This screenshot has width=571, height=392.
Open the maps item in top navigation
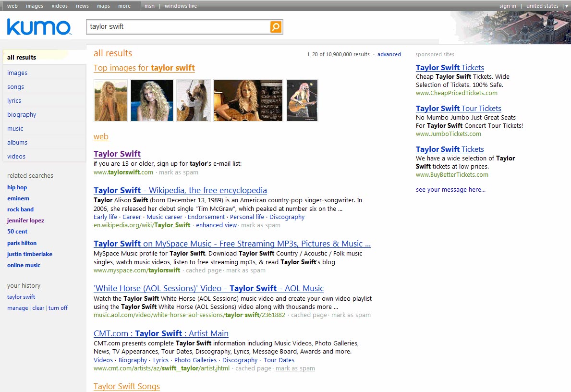103,6
